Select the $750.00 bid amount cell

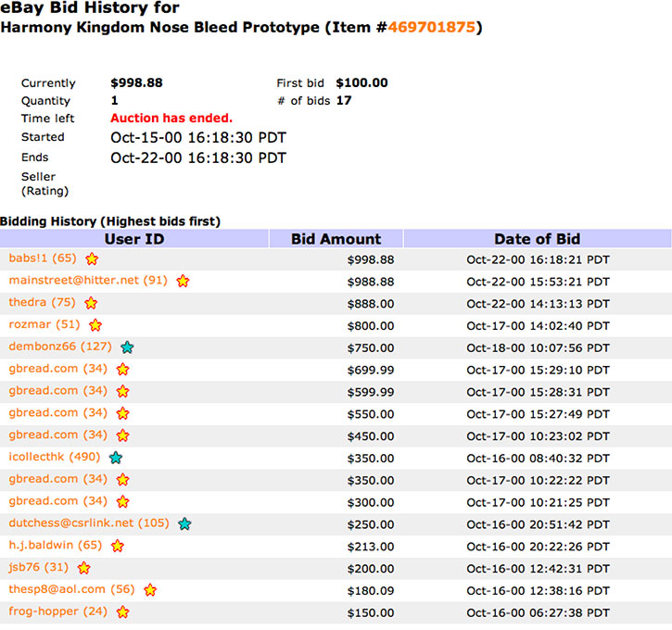click(x=370, y=348)
